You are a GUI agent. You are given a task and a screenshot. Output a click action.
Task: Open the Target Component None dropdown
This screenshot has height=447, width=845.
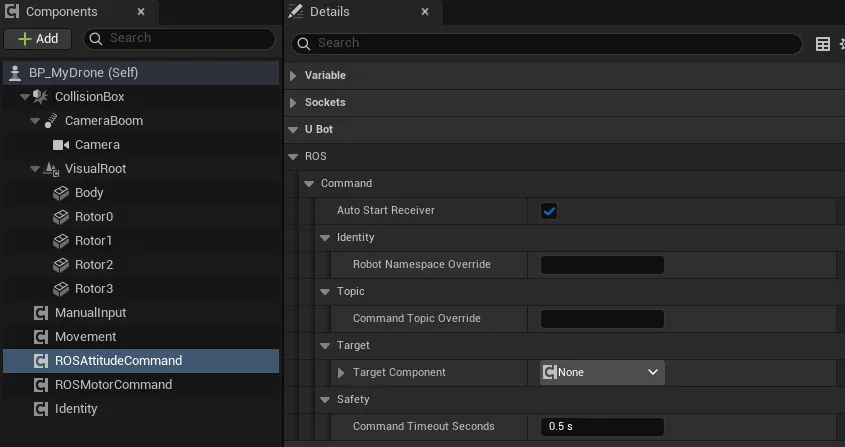click(602, 373)
